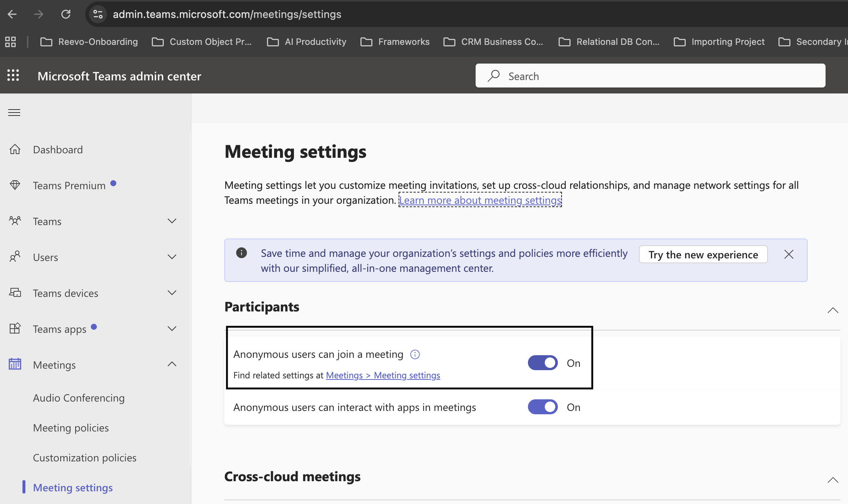Click the Teams Premium diamond icon
Viewport: 848px width, 504px height.
[15, 185]
